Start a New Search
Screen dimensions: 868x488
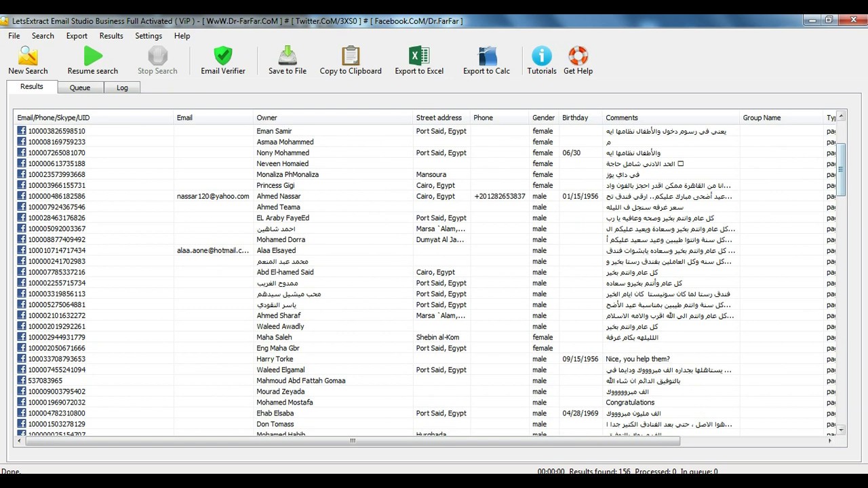point(28,60)
